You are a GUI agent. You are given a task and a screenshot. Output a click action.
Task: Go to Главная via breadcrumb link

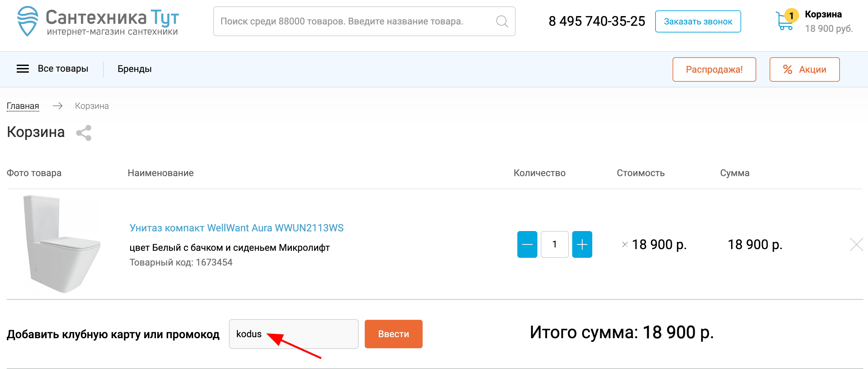coord(23,105)
